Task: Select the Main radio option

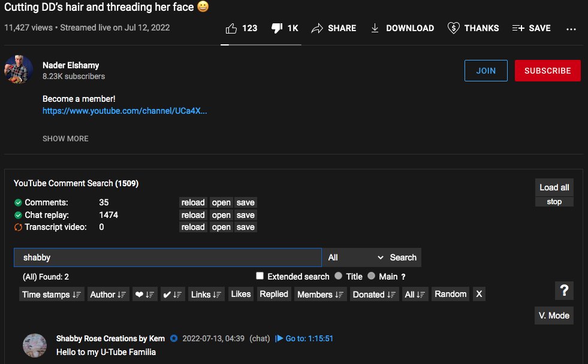Action: 371,276
